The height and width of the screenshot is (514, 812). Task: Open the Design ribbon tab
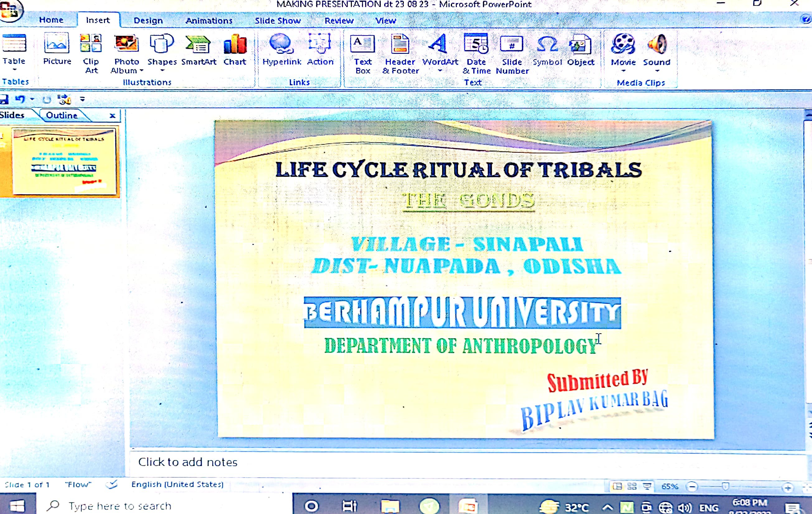click(148, 21)
